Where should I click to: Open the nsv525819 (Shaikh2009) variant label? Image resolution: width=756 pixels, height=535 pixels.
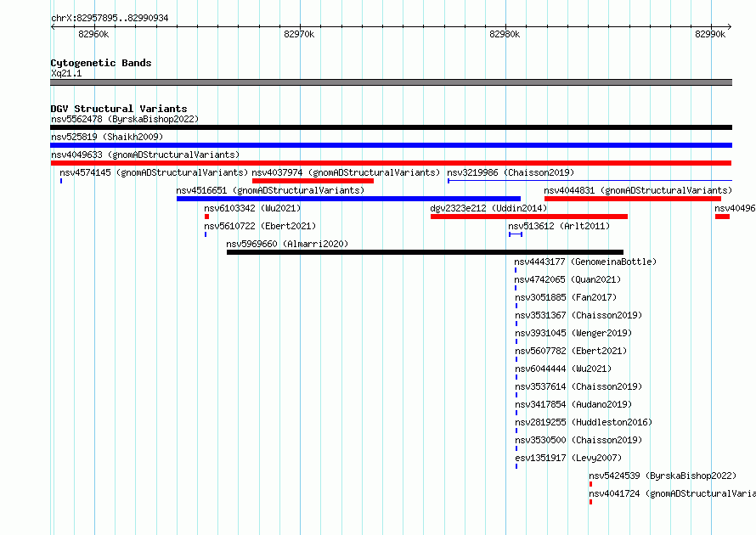[x=107, y=137]
